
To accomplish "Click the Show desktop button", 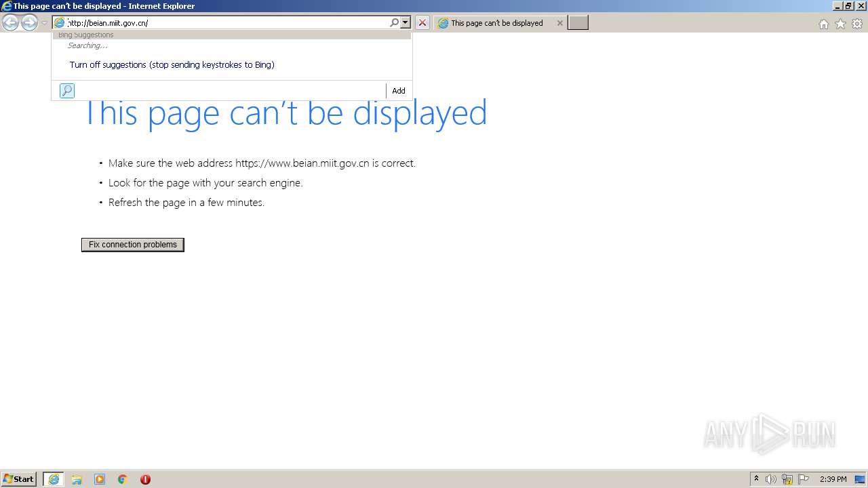I will pos(861,479).
